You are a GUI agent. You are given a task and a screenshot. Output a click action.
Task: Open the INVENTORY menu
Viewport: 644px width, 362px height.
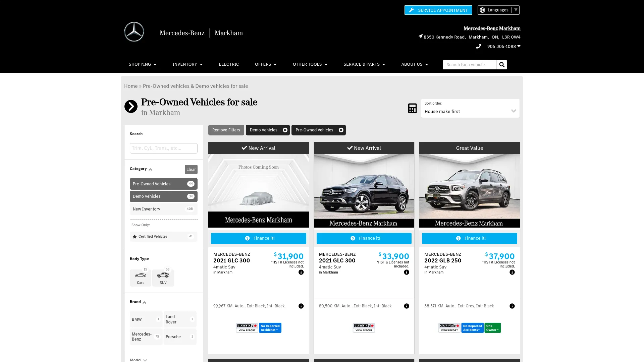[x=187, y=64]
